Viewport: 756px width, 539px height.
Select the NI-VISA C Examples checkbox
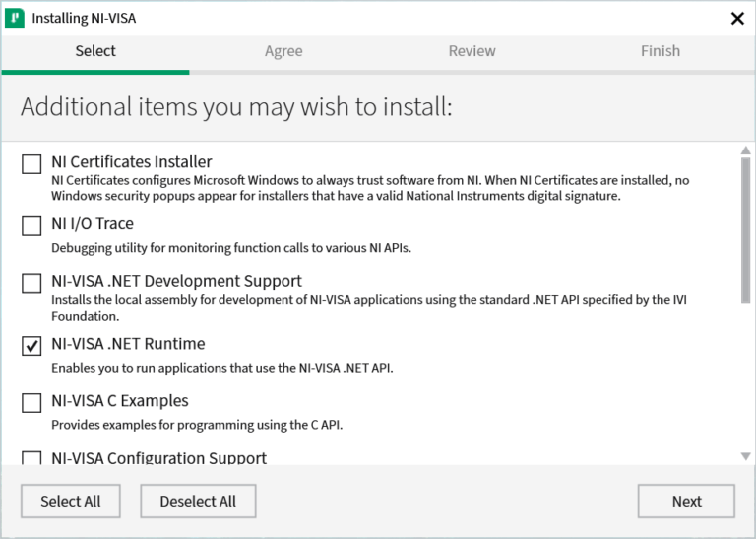(x=31, y=403)
